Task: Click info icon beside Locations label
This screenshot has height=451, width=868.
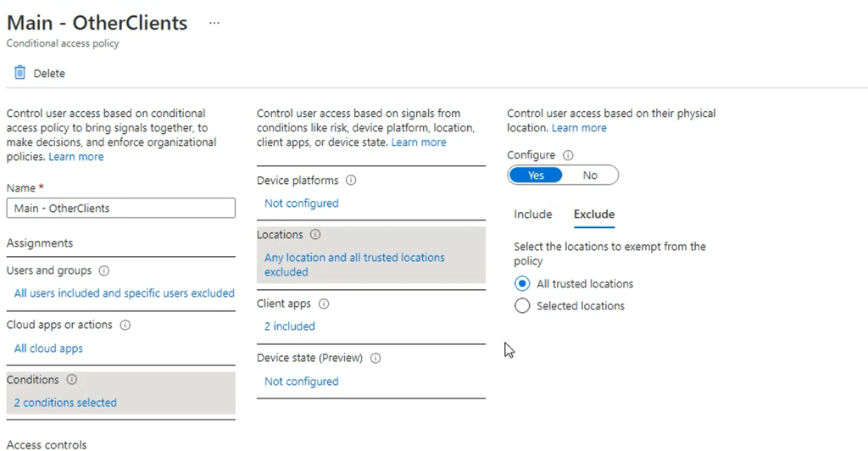Action: click(x=315, y=235)
